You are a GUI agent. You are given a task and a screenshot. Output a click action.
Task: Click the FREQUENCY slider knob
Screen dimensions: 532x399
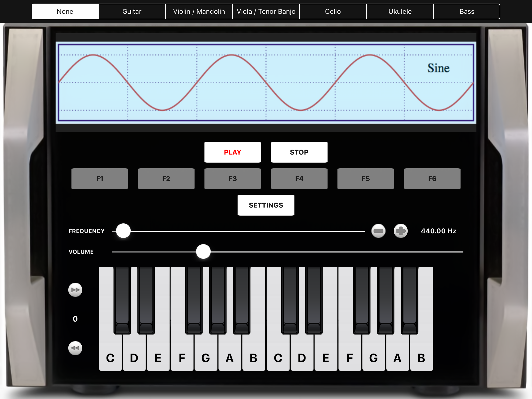123,231
